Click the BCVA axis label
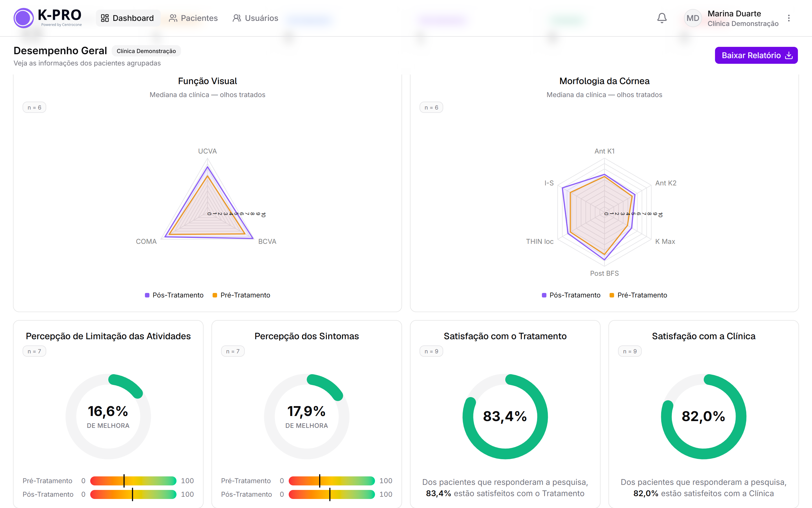812x508 pixels. [267, 242]
